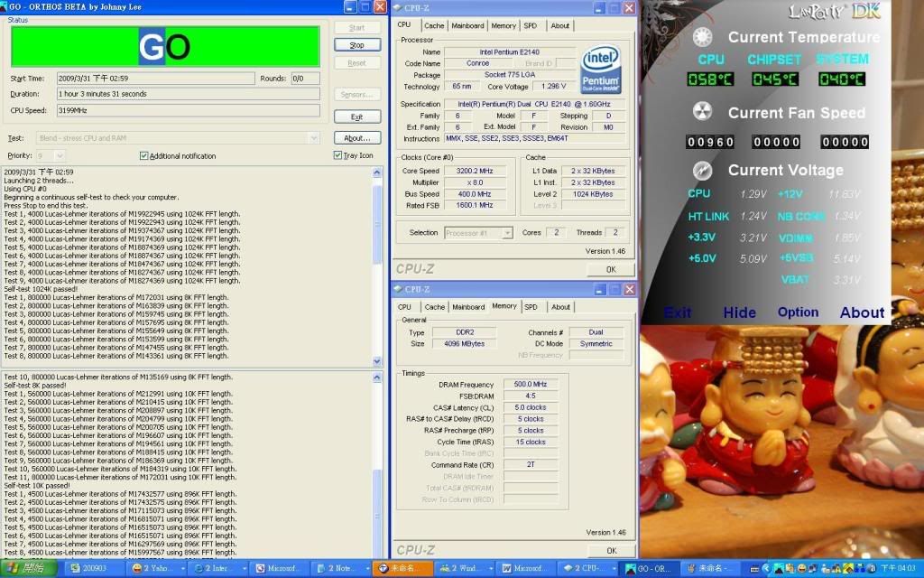Expand the grouped '2 Inter' taskbar arrow
This screenshot has height=578, width=924.
coord(244,569)
